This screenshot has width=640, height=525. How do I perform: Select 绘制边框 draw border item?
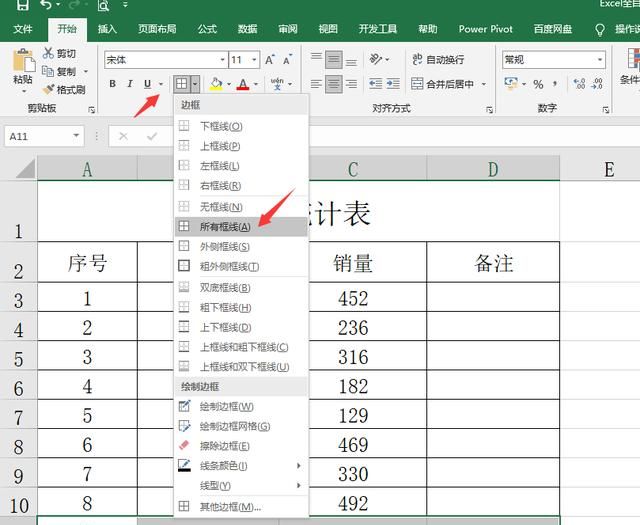click(241, 407)
